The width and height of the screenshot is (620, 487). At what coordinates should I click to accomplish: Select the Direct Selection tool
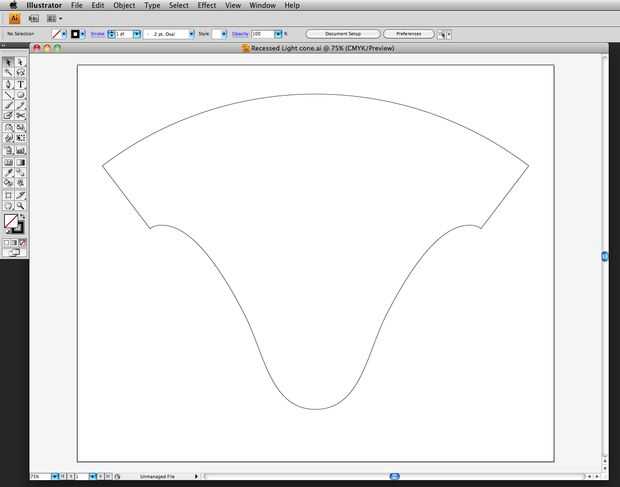(21, 62)
